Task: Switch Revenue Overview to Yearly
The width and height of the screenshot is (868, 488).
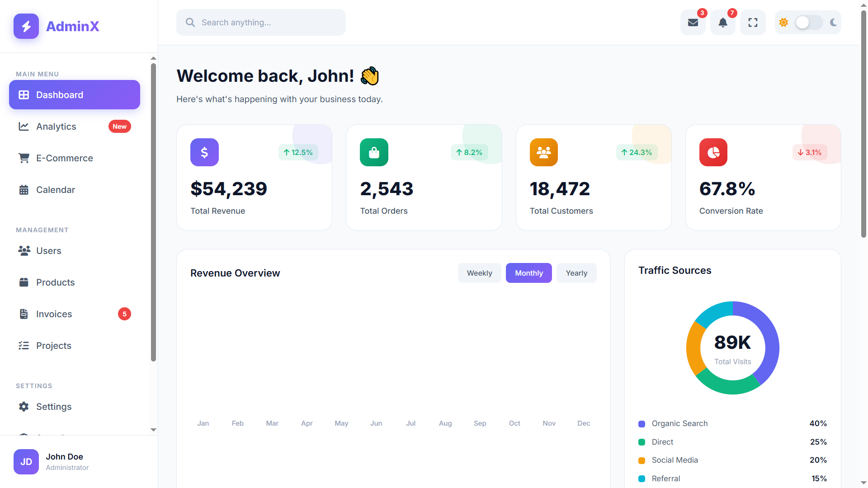Action: point(576,273)
